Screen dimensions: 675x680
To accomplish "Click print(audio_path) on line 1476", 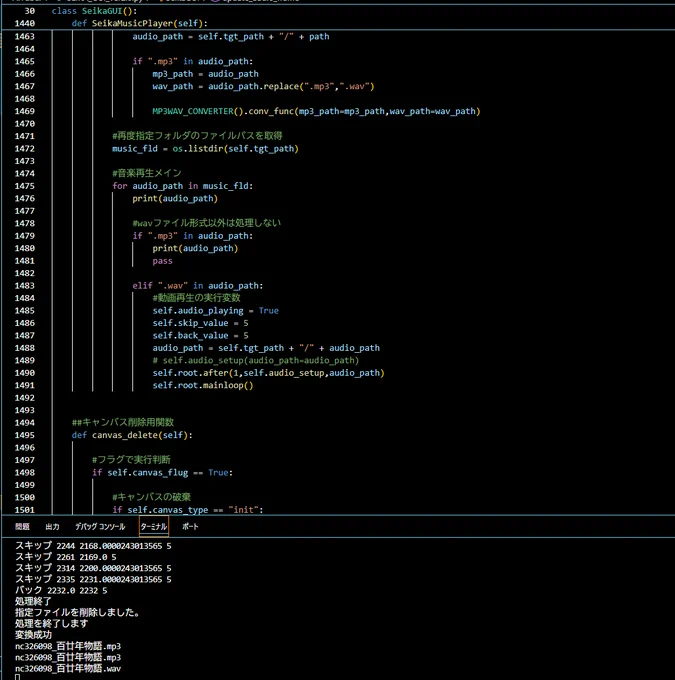I will pyautogui.click(x=175, y=198).
